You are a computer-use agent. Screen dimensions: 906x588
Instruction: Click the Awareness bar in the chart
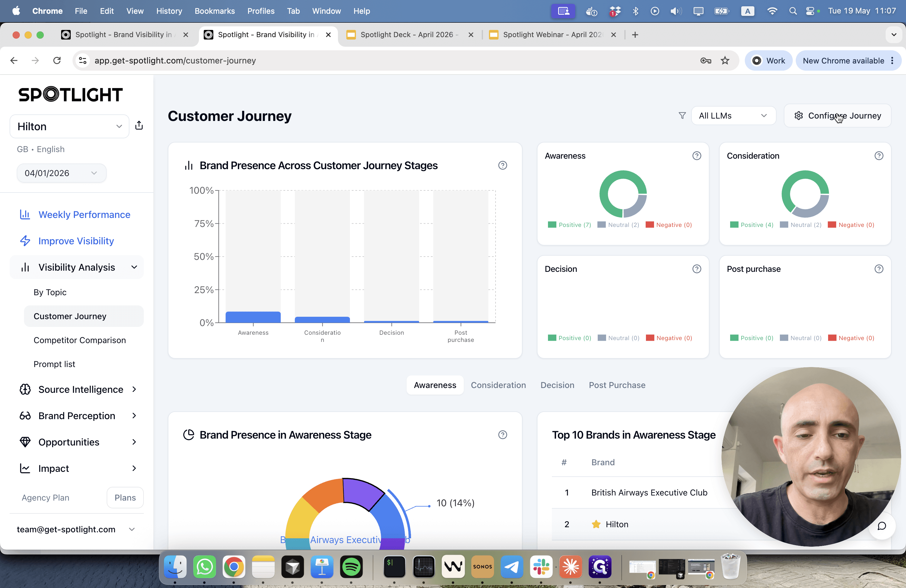click(x=253, y=317)
